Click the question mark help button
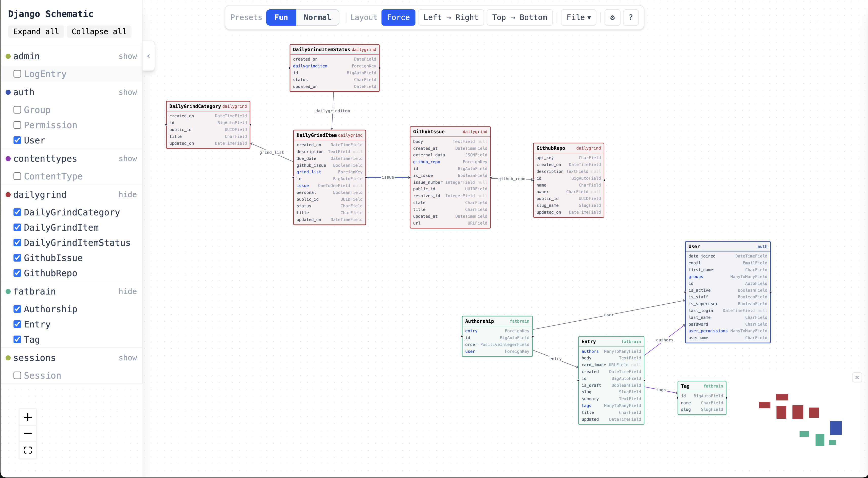This screenshot has height=478, width=868. 630,17
